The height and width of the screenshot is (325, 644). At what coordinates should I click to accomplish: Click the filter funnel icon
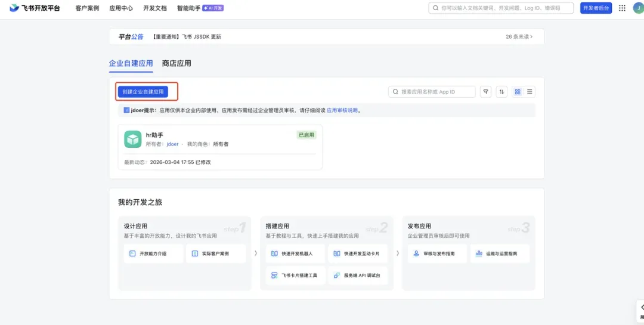point(486,92)
